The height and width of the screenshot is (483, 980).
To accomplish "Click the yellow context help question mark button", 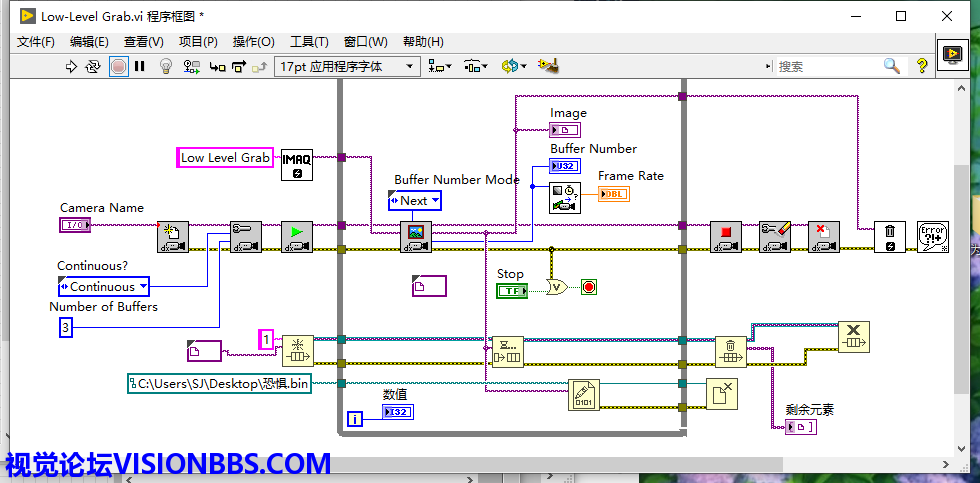I will pos(921,66).
